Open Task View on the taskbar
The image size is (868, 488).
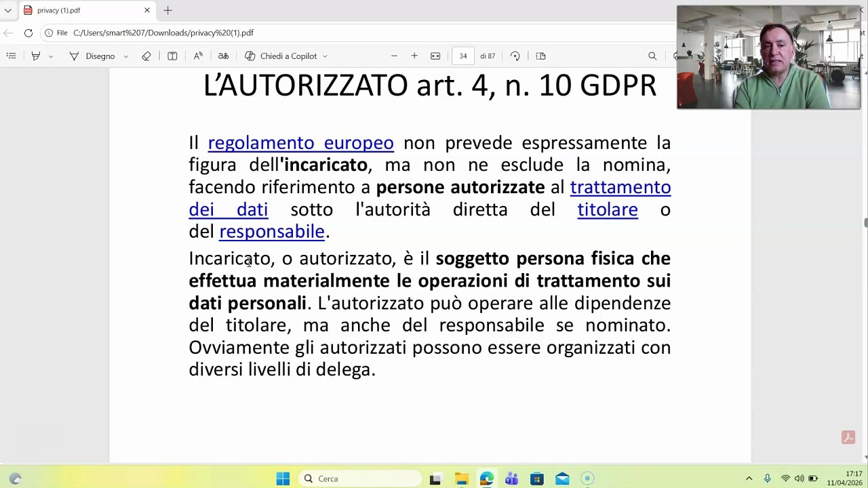[x=435, y=479]
